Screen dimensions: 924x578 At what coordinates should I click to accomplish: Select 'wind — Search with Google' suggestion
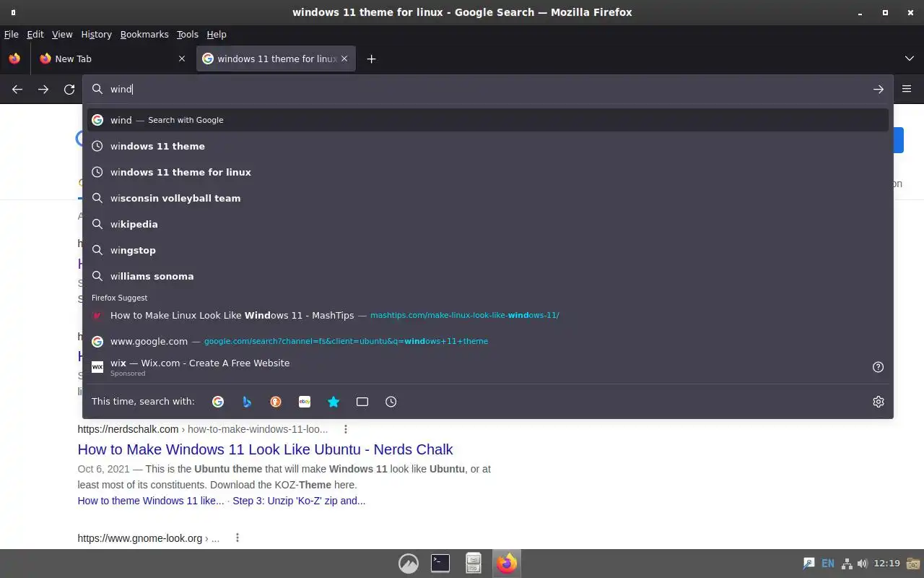(487, 120)
